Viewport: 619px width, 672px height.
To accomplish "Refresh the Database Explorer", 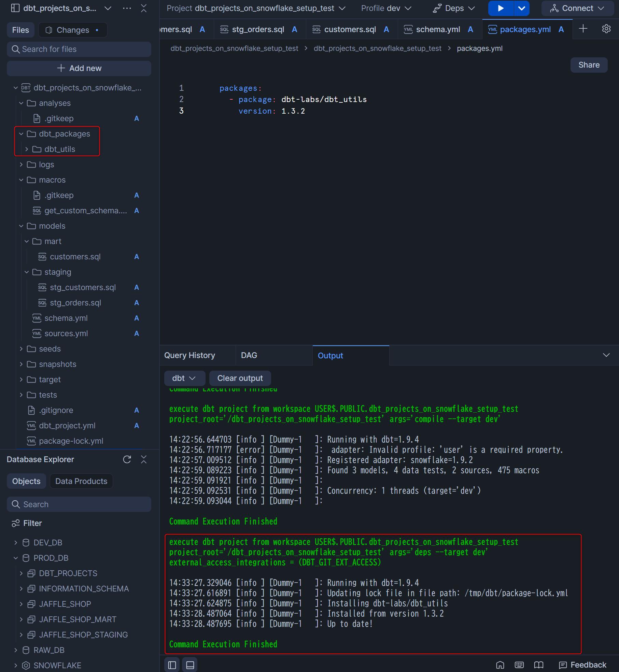I will [127, 459].
